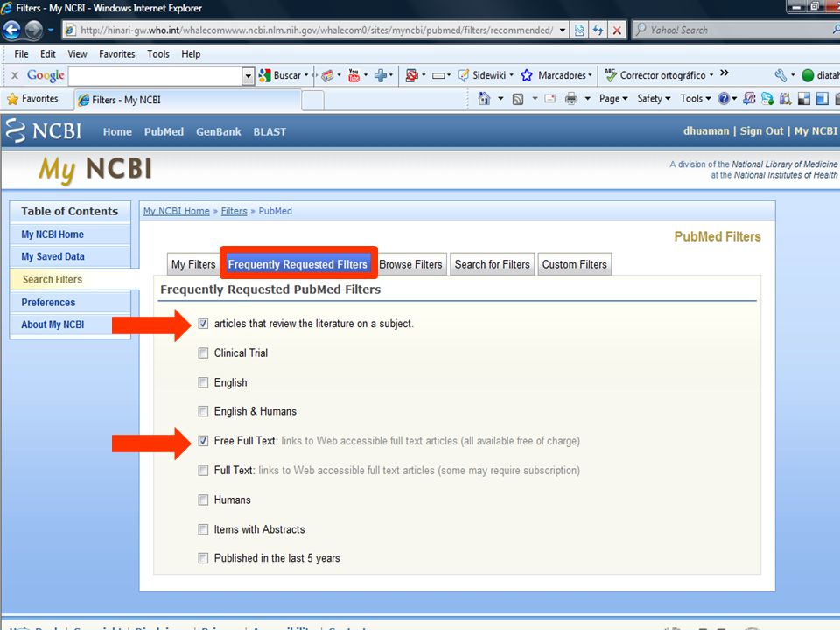Enable the Humans filter checkbox

pos(203,500)
